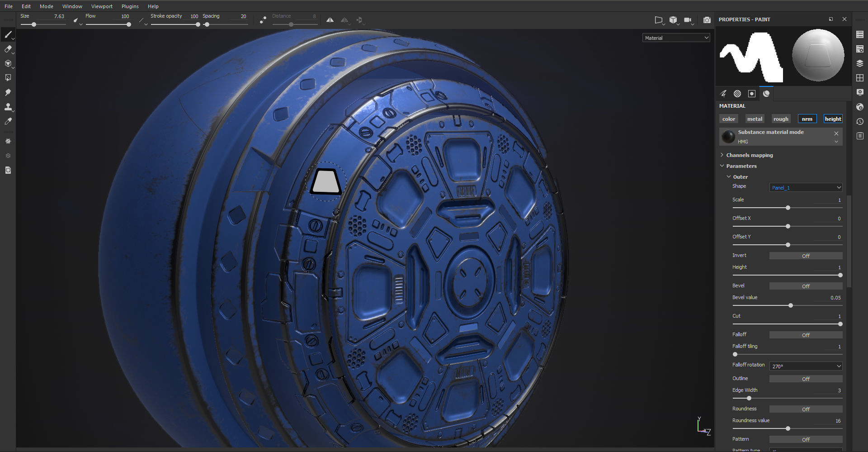Open the Shape dropdown showing Panel_1

(x=806, y=187)
